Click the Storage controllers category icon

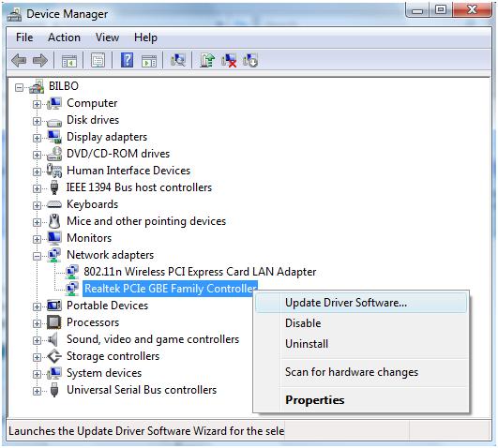pos(54,356)
